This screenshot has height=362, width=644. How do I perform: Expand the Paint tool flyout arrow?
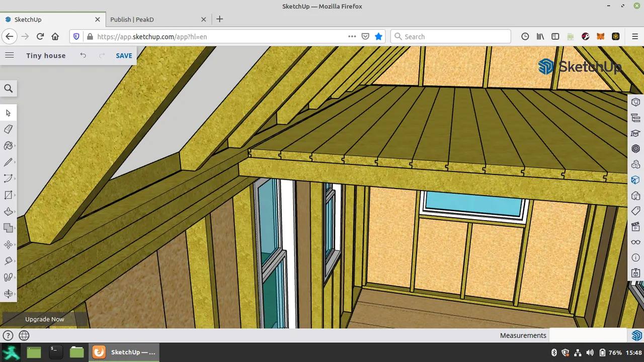click(15, 146)
